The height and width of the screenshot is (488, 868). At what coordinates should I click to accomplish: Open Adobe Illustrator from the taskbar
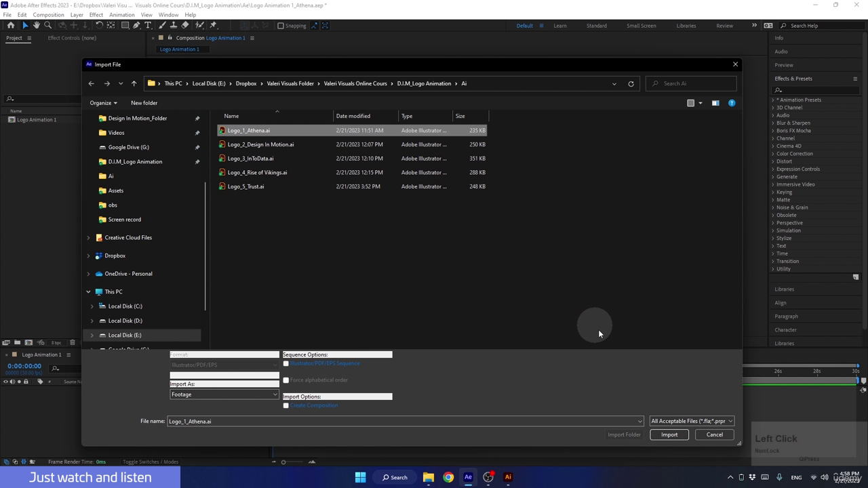coord(508,477)
